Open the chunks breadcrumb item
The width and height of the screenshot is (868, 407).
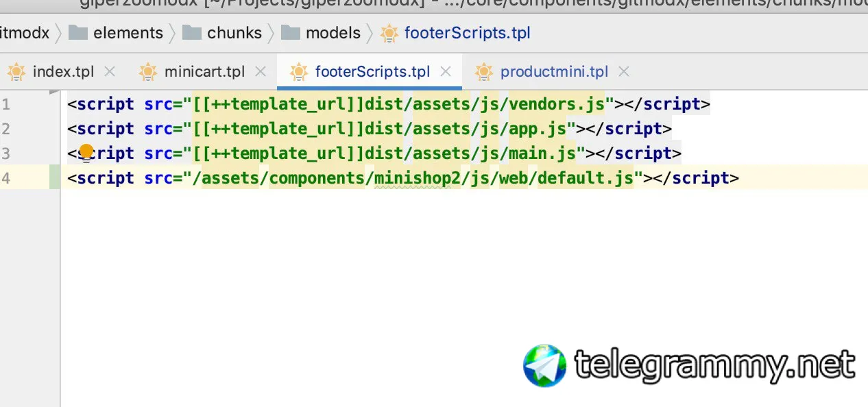point(234,33)
